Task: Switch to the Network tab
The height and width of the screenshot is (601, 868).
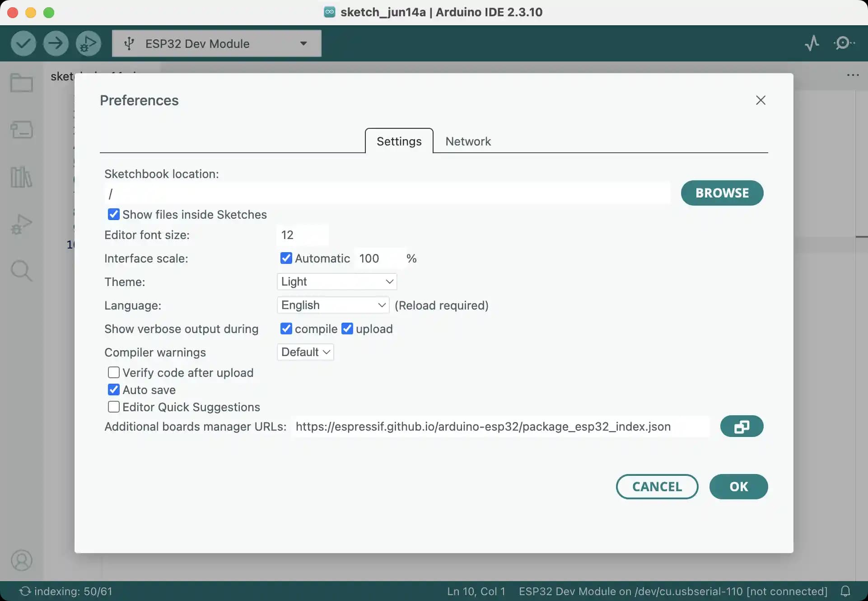Action: tap(468, 141)
